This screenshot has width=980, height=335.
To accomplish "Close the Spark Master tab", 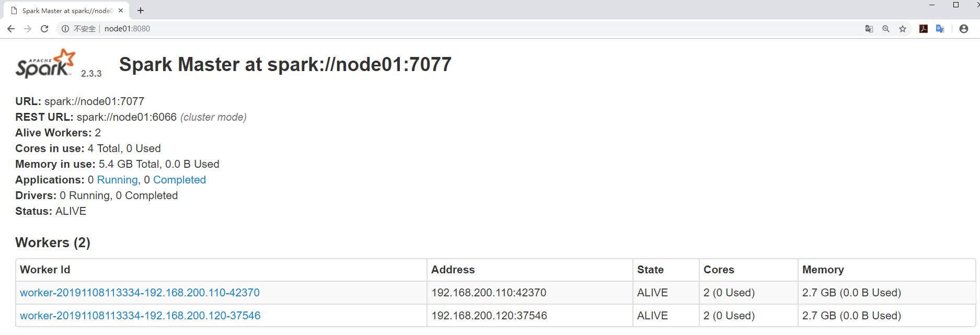I will coord(121,10).
